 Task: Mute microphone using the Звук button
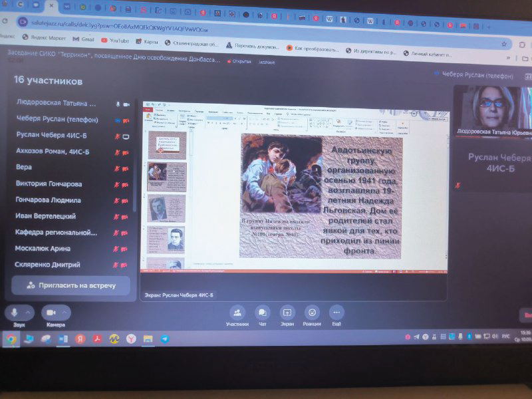point(14,312)
